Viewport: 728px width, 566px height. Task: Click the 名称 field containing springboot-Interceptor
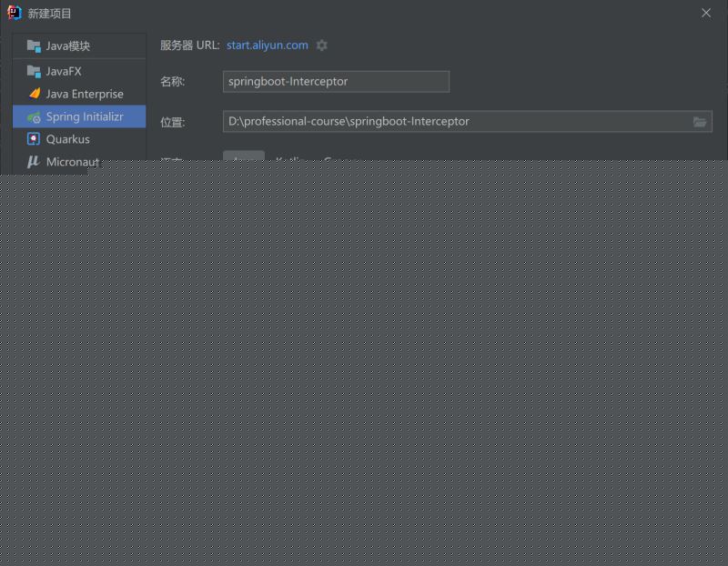[336, 81]
